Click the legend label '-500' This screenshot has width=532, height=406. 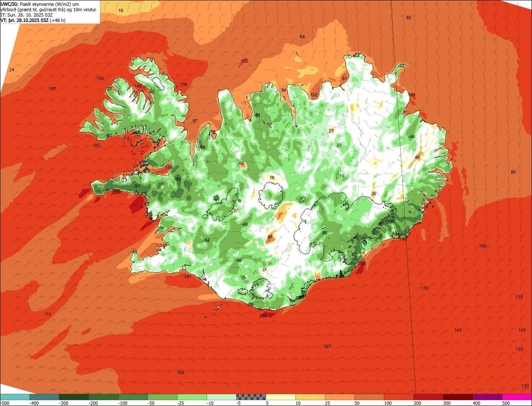[x=5, y=403]
